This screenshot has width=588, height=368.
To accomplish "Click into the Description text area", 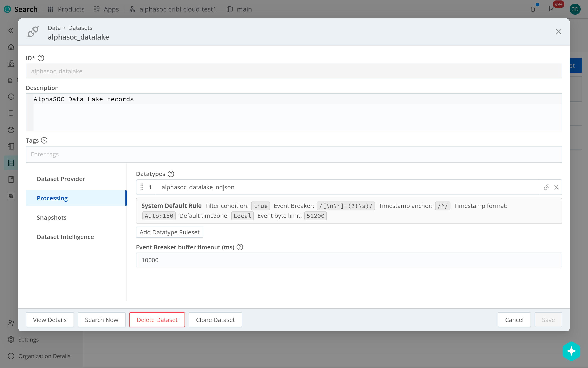I will [x=294, y=112].
